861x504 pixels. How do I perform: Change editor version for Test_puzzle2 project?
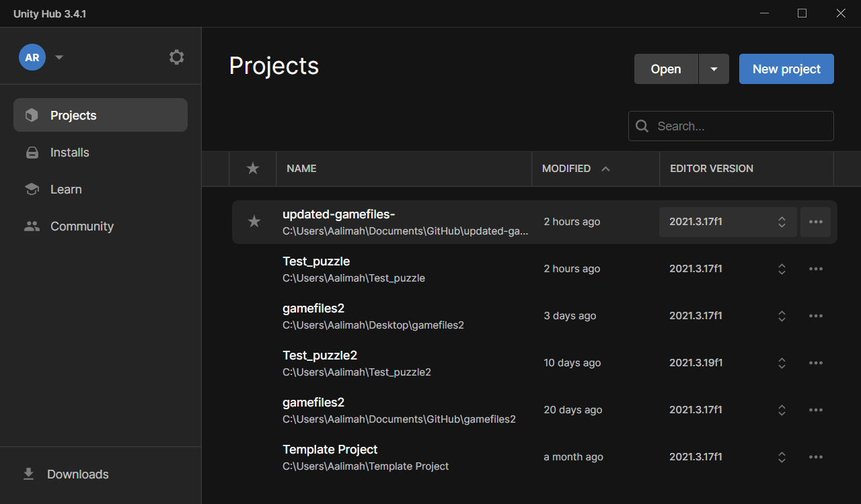tap(782, 363)
